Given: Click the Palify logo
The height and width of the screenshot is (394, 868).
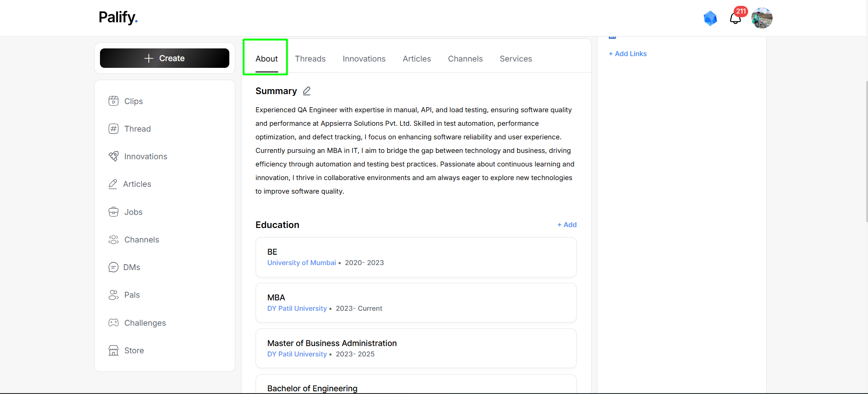Looking at the screenshot, I should (118, 18).
